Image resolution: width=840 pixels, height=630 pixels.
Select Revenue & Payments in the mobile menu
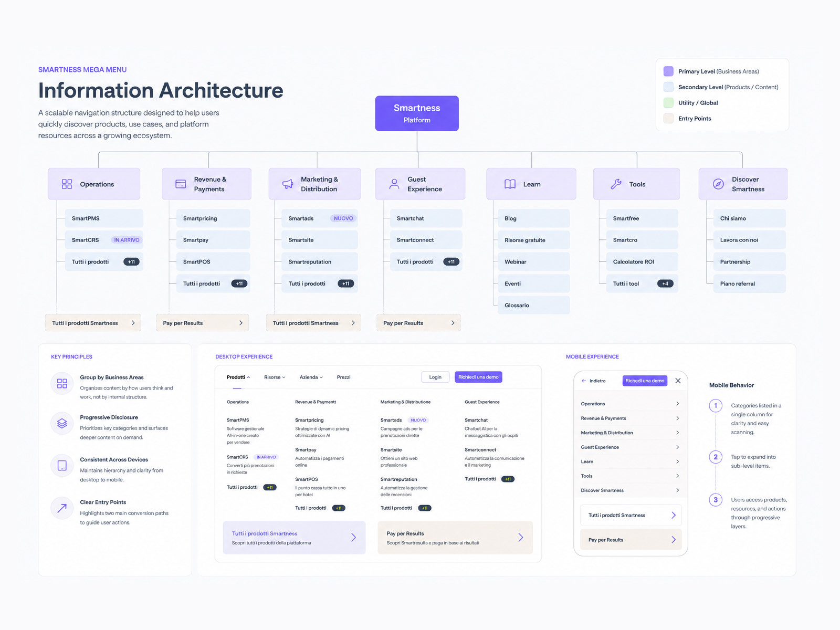[630, 418]
